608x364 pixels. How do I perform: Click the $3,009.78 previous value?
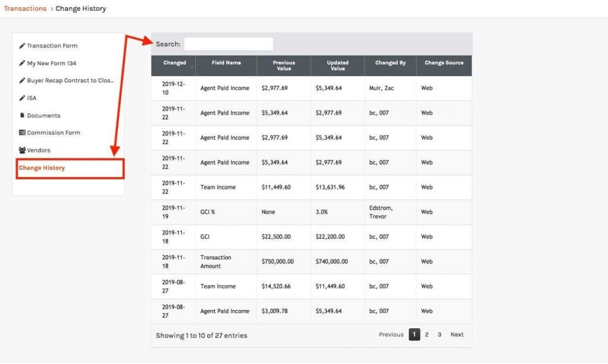point(274,311)
